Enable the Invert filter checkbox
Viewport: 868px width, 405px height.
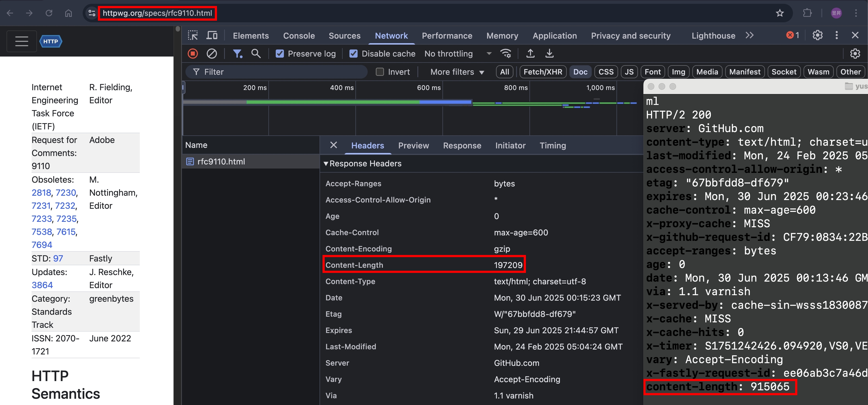(x=380, y=72)
